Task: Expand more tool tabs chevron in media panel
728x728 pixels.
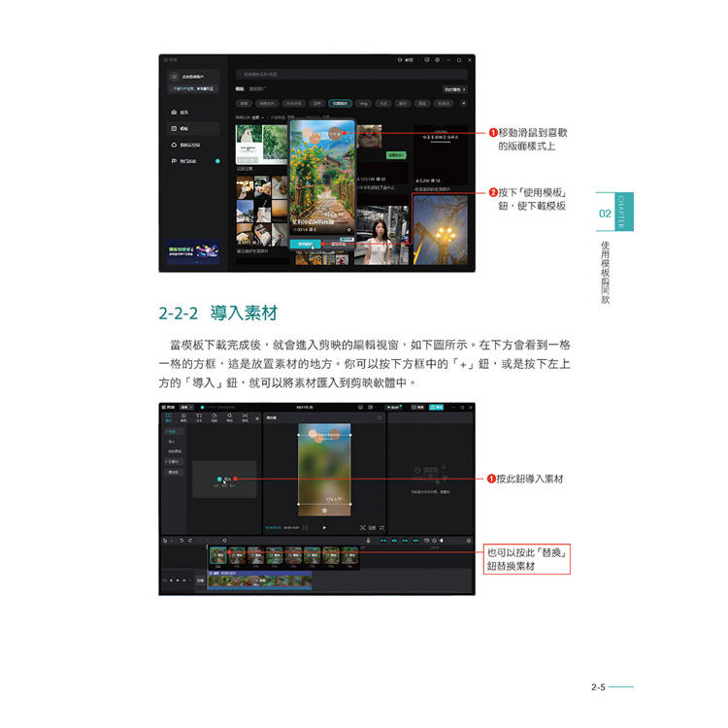Action: (256, 417)
